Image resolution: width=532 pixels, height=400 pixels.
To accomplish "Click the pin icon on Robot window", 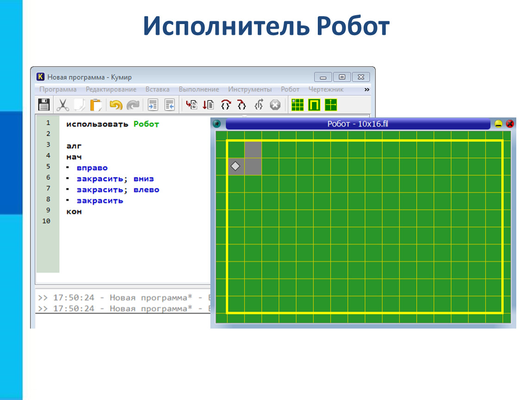I will pos(217,124).
